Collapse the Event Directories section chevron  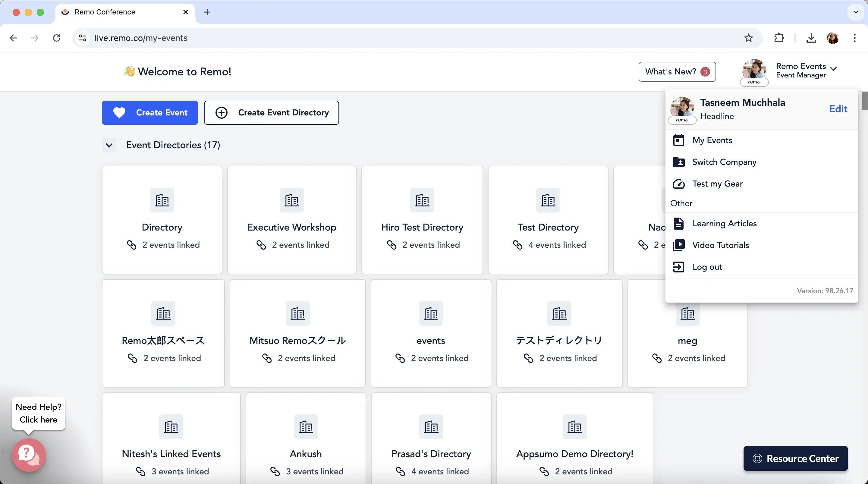point(109,145)
